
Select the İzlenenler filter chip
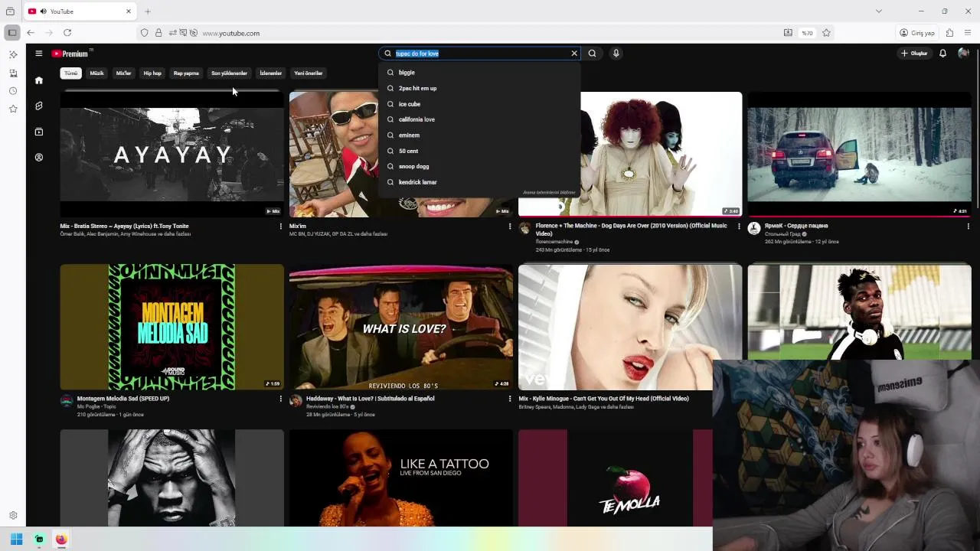[271, 73]
